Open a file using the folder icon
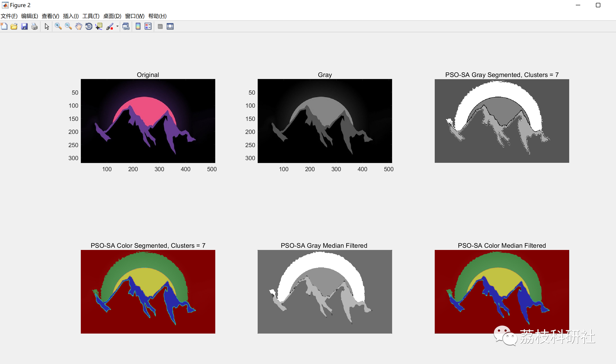This screenshot has width=616, height=364. tap(14, 26)
